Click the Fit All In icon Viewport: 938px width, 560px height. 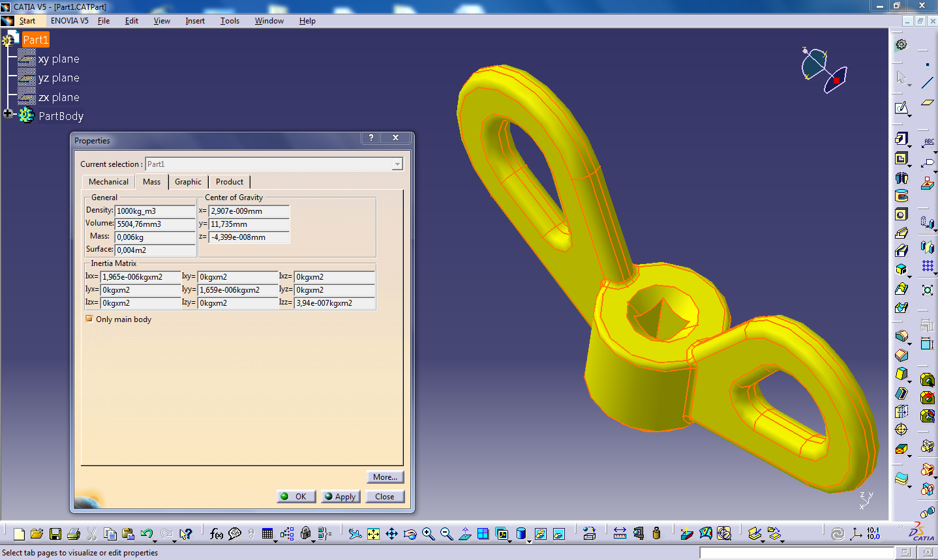373,534
